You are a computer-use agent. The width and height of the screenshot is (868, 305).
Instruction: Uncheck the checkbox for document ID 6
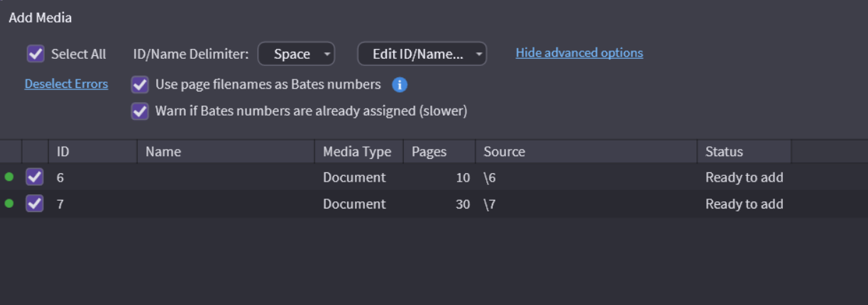[x=35, y=177]
